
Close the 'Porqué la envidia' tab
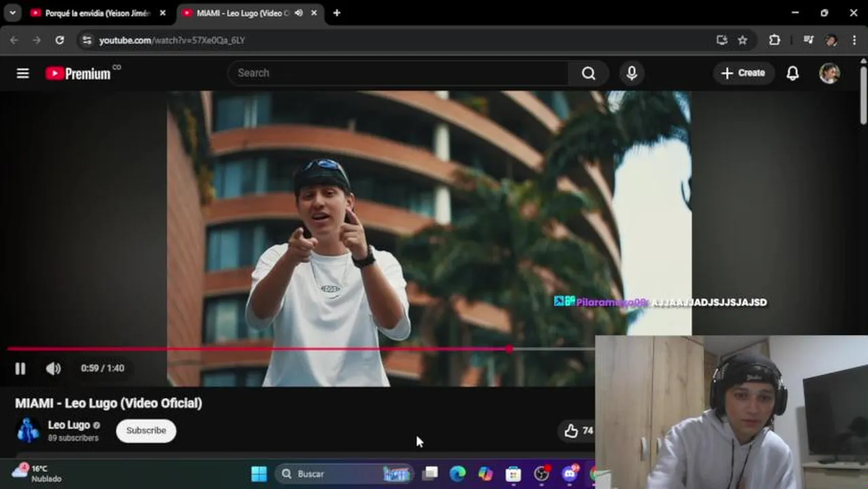pos(162,13)
